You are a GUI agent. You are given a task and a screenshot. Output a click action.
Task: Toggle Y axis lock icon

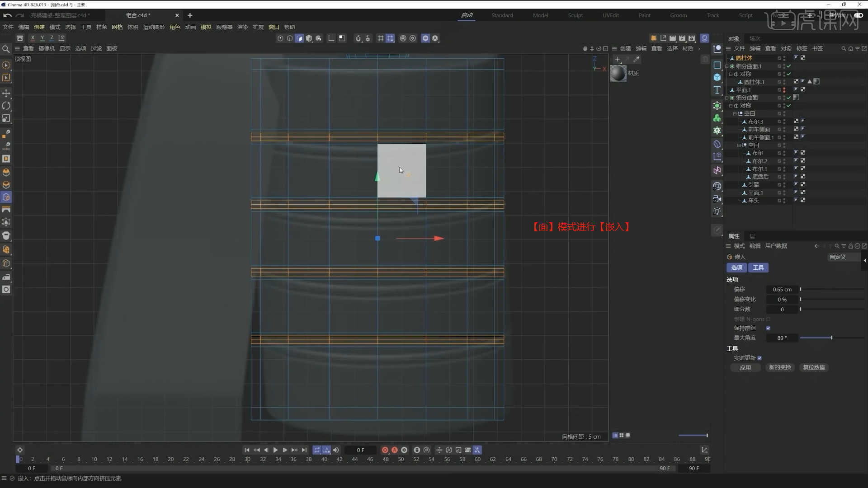coord(42,38)
